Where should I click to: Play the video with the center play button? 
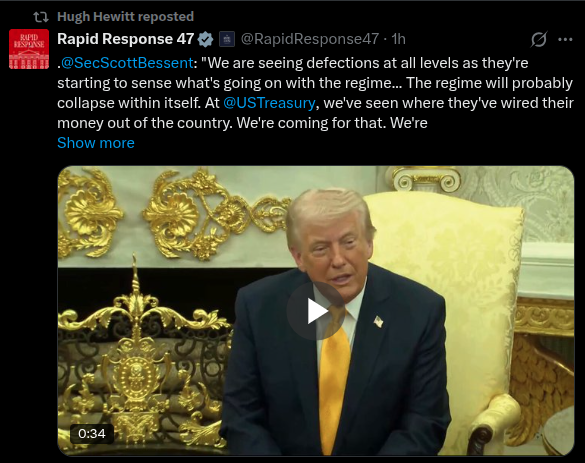click(316, 311)
